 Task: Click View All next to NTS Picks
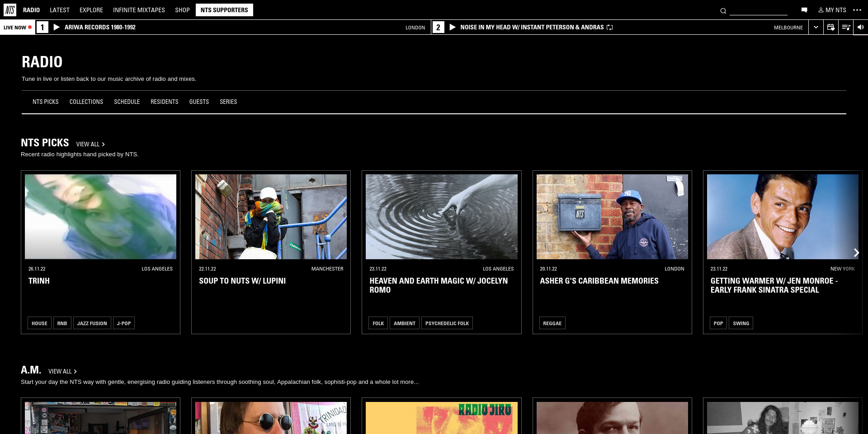(x=90, y=144)
